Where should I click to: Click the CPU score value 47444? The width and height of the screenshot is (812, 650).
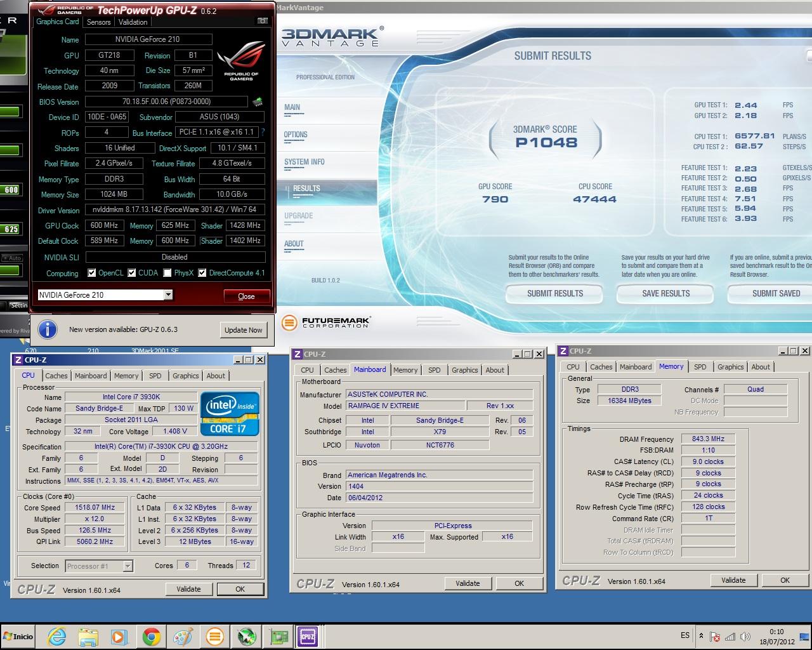(594, 199)
